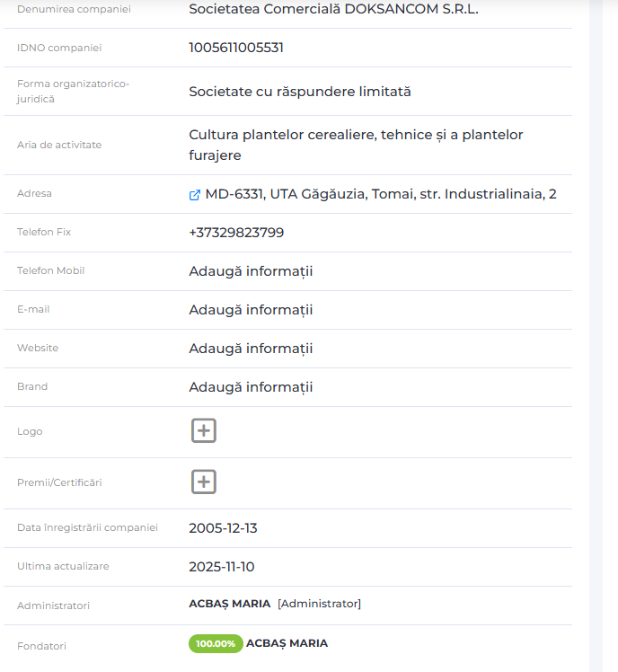Select founder ACBAȘ MARIA next to percentage badge
Image resolution: width=618 pixels, height=672 pixels.
287,643
